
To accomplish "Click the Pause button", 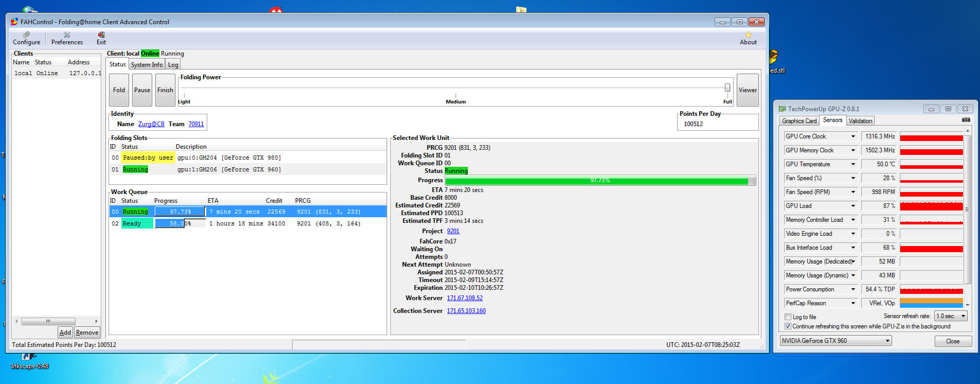I will (x=142, y=90).
